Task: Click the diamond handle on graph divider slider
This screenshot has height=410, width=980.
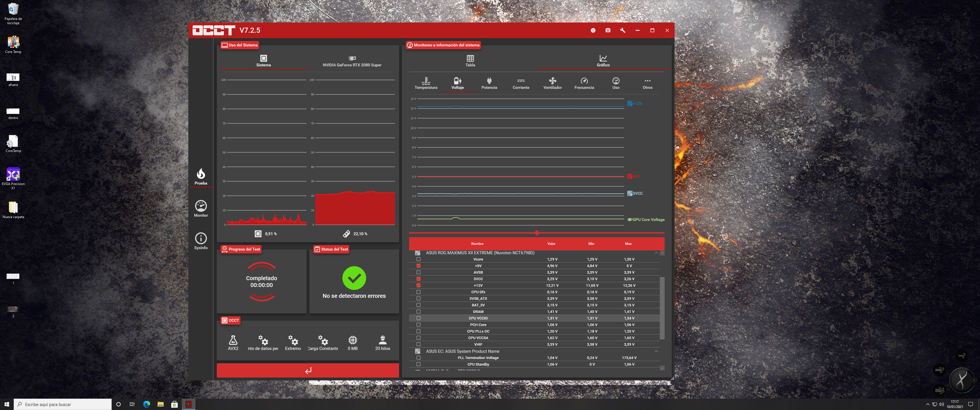Action: 536,233
